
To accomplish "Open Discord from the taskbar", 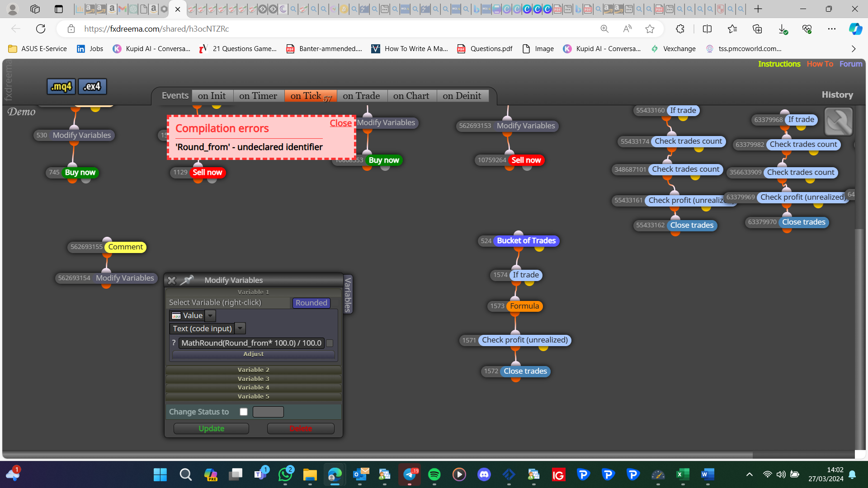I will point(484,474).
